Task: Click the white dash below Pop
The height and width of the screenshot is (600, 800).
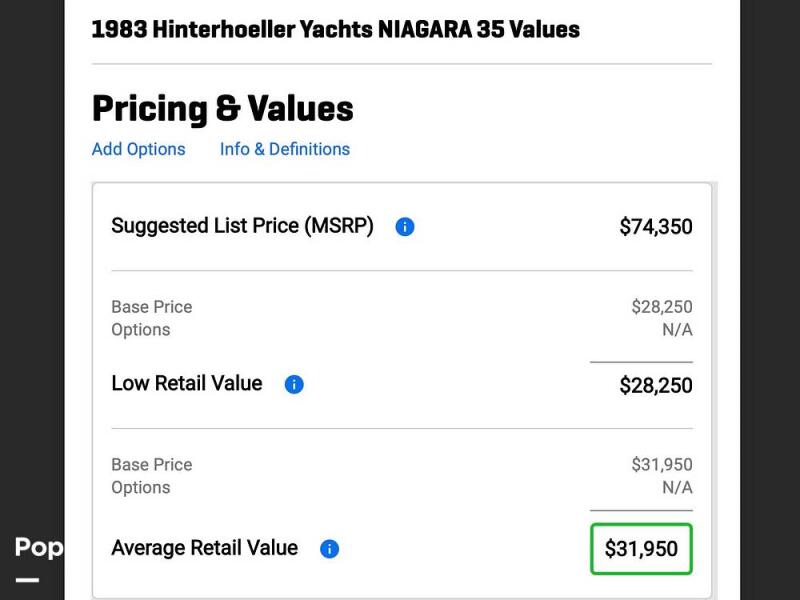Action: 27,580
